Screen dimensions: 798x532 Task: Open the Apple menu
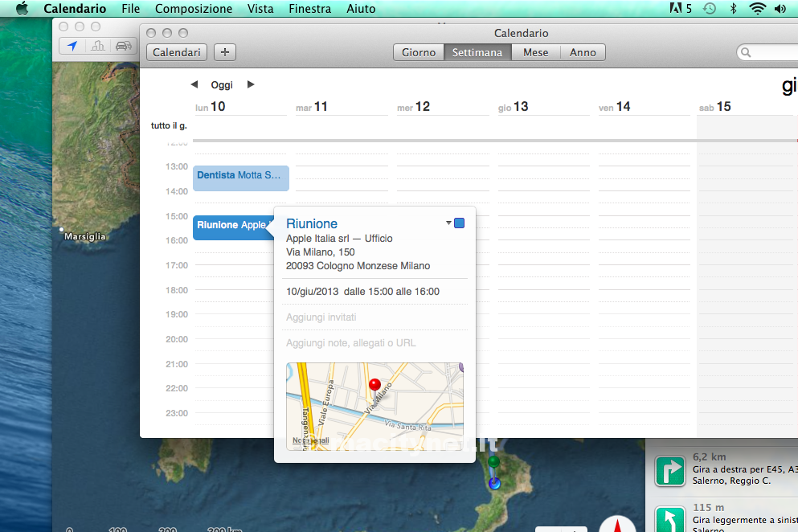tap(22, 9)
